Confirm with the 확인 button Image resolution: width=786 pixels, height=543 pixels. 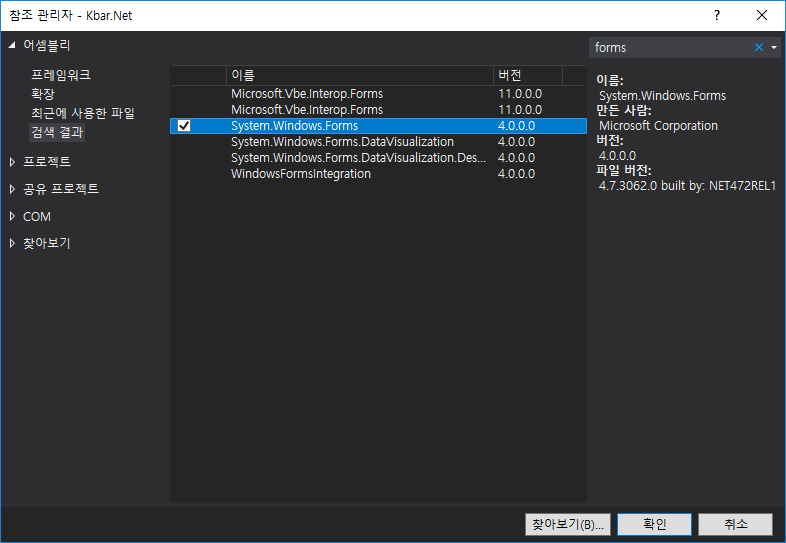pyautogui.click(x=654, y=524)
